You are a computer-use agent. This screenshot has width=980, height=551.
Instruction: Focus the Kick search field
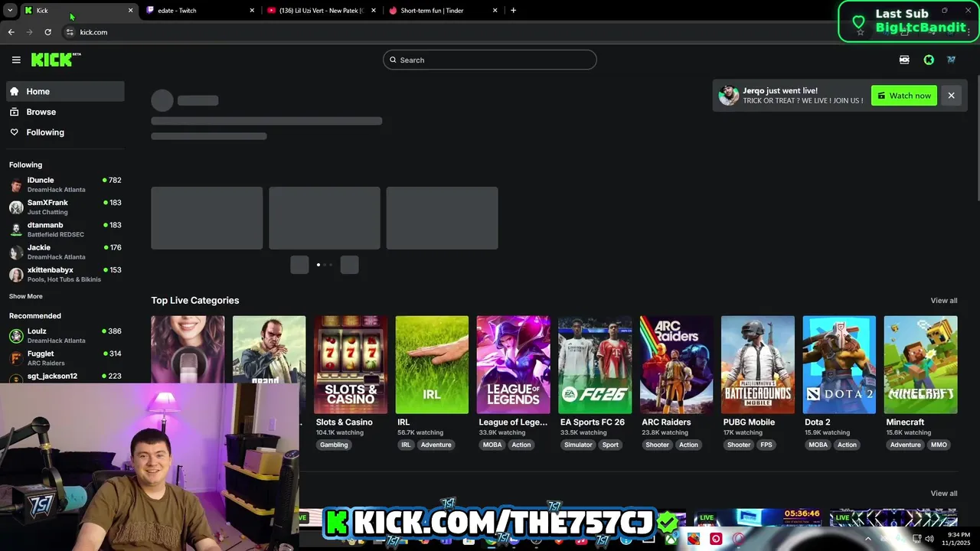(x=490, y=60)
